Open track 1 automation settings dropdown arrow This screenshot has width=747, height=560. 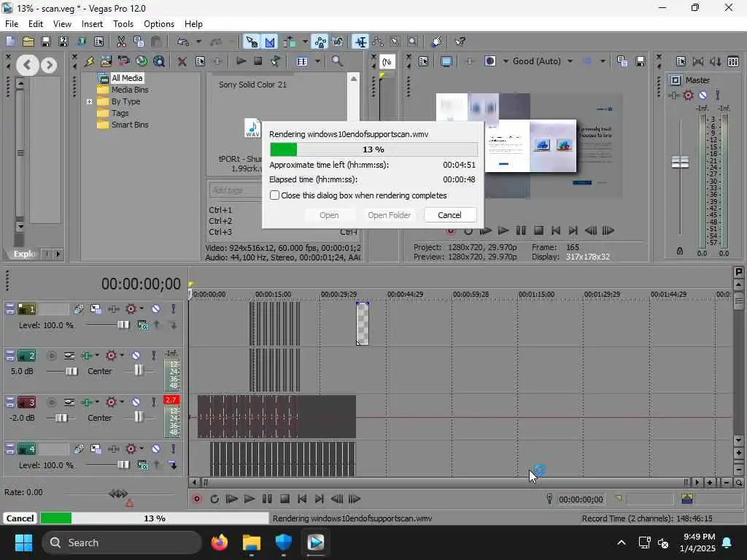pos(142,309)
